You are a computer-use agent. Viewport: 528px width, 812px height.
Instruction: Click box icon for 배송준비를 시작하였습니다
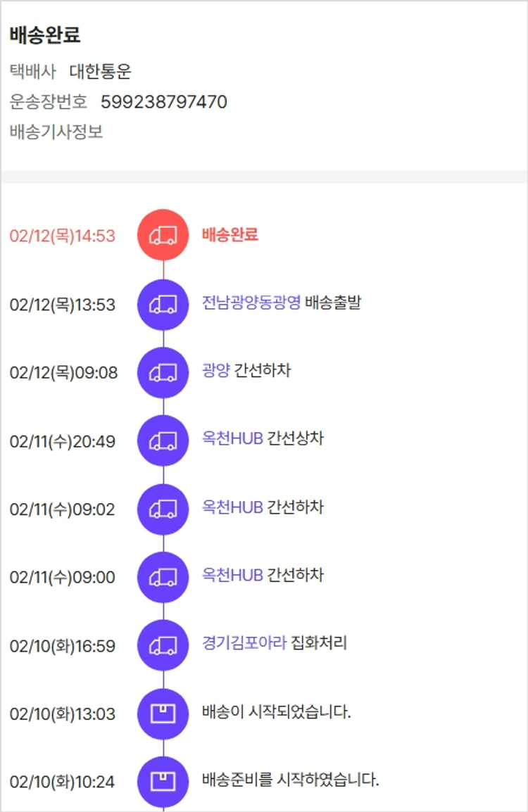click(x=163, y=781)
